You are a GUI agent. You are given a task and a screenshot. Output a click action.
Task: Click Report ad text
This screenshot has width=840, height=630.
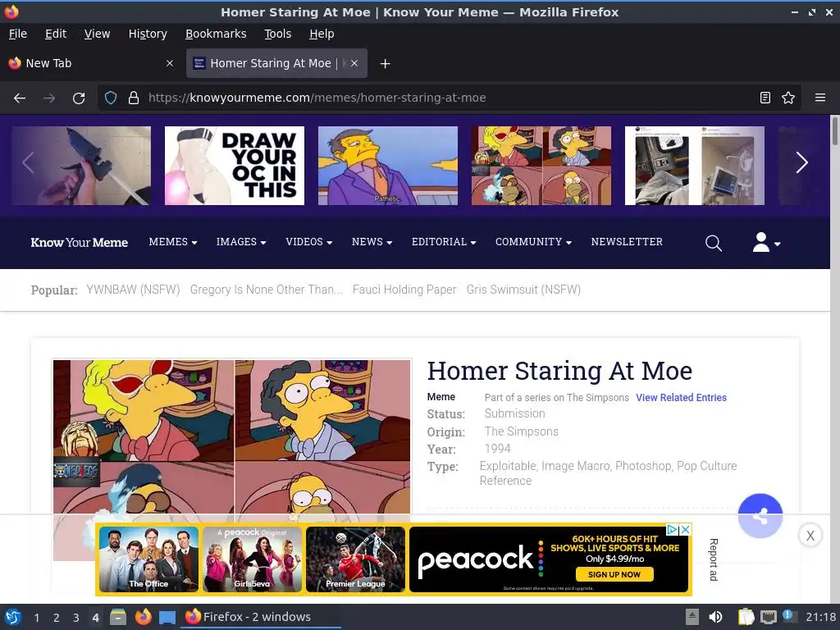[x=713, y=559]
